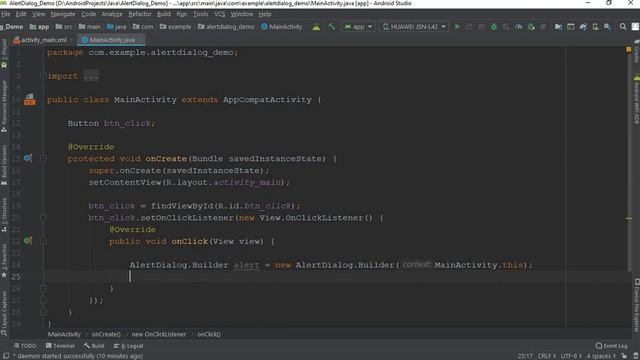Open the VCS menu
The image size is (640, 360).
click(x=220, y=14)
